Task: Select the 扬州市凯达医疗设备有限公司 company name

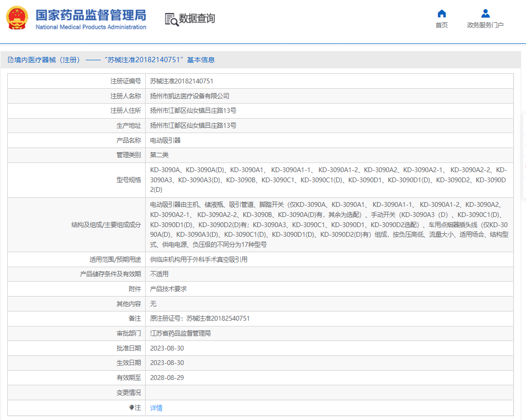Action: tap(191, 96)
